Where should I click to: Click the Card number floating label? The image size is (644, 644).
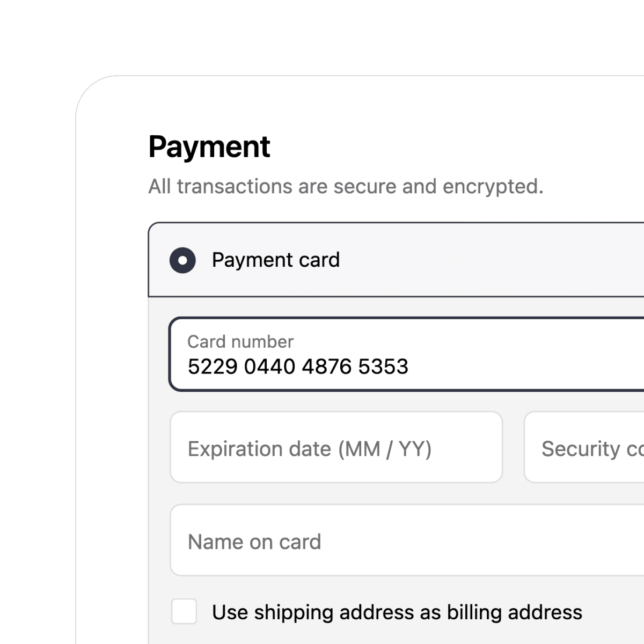(x=240, y=341)
